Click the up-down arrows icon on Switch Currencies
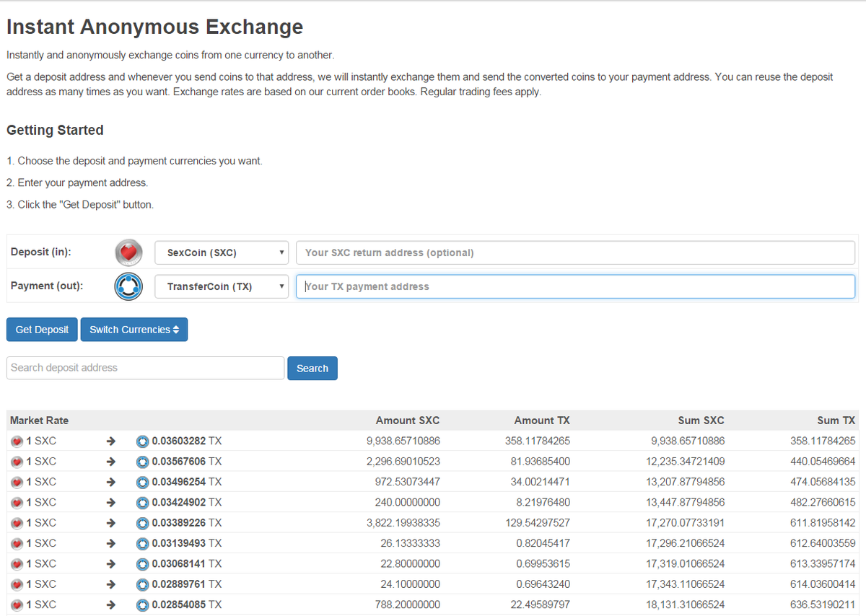Image resolution: width=866 pixels, height=616 pixels. pos(178,329)
